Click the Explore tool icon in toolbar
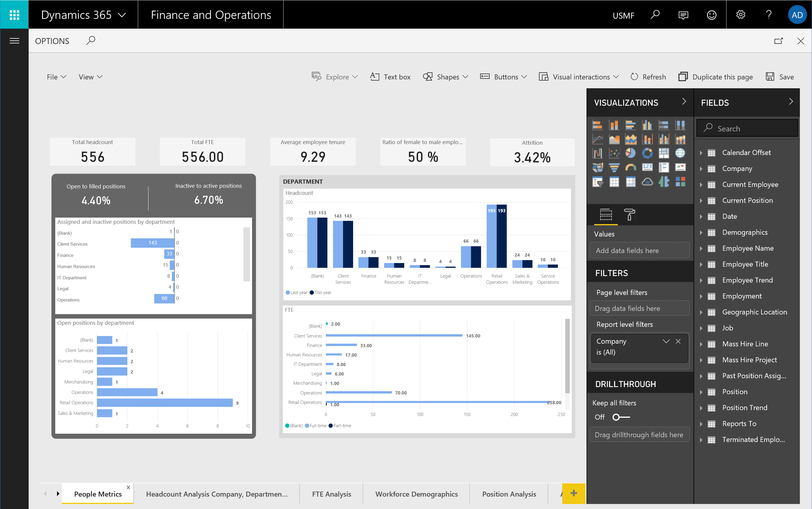 316,77
